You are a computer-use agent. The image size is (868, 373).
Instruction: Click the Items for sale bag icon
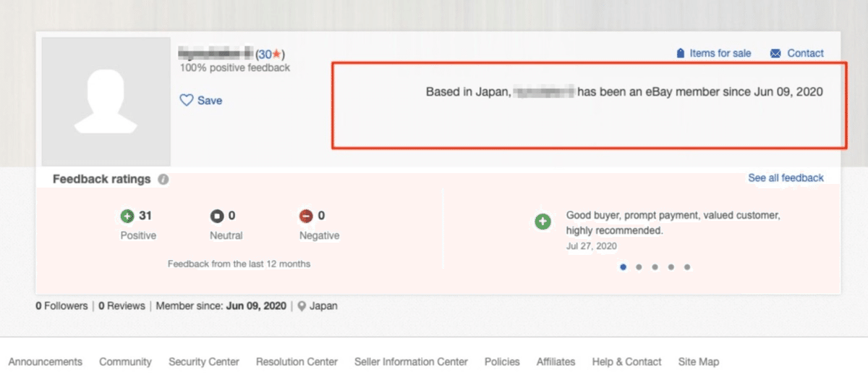point(680,54)
